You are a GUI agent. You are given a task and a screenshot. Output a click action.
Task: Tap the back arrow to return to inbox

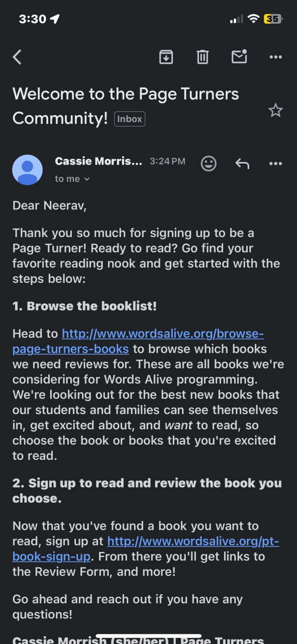tap(18, 57)
